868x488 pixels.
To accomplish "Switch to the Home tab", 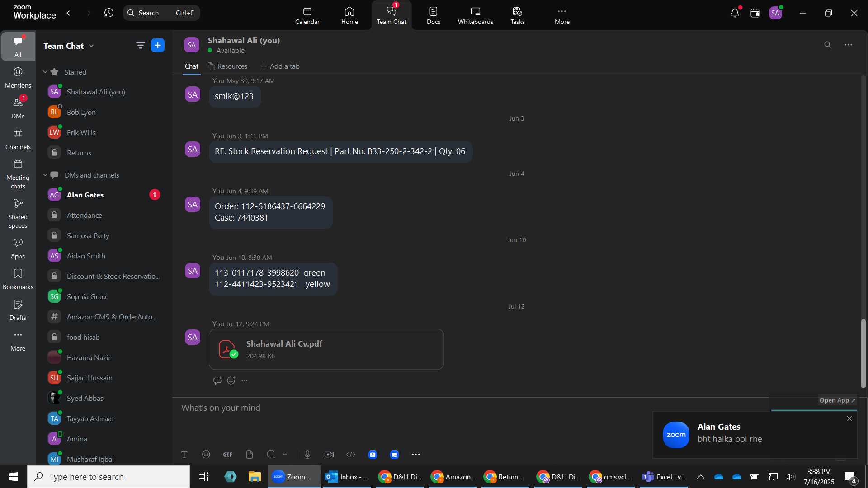I will pyautogui.click(x=349, y=16).
